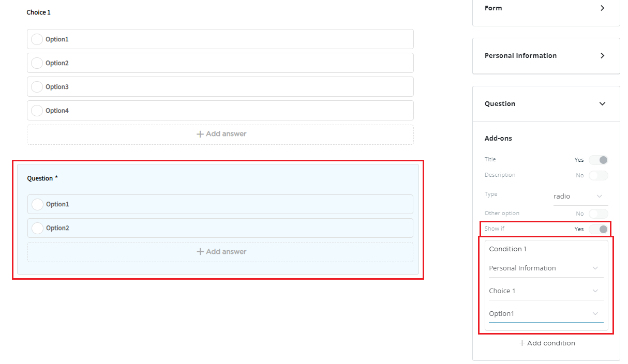
Task: Enable the Description toggle
Action: click(x=599, y=176)
